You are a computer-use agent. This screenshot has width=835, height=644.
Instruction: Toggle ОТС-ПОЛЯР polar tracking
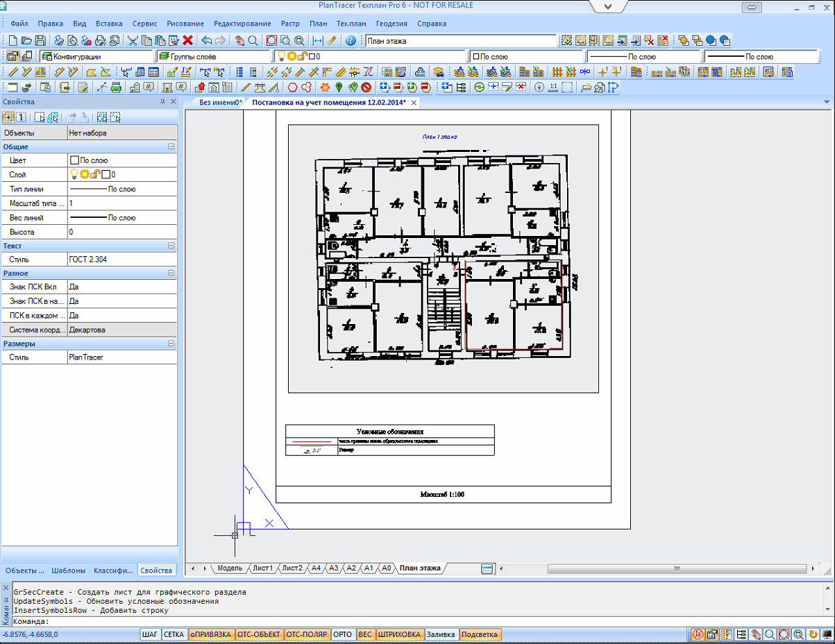(307, 634)
